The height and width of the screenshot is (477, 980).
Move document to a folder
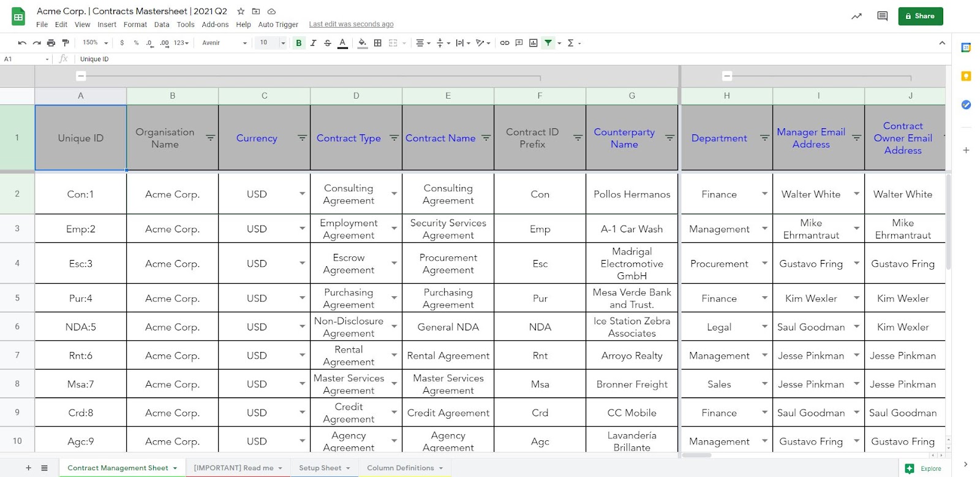point(256,11)
